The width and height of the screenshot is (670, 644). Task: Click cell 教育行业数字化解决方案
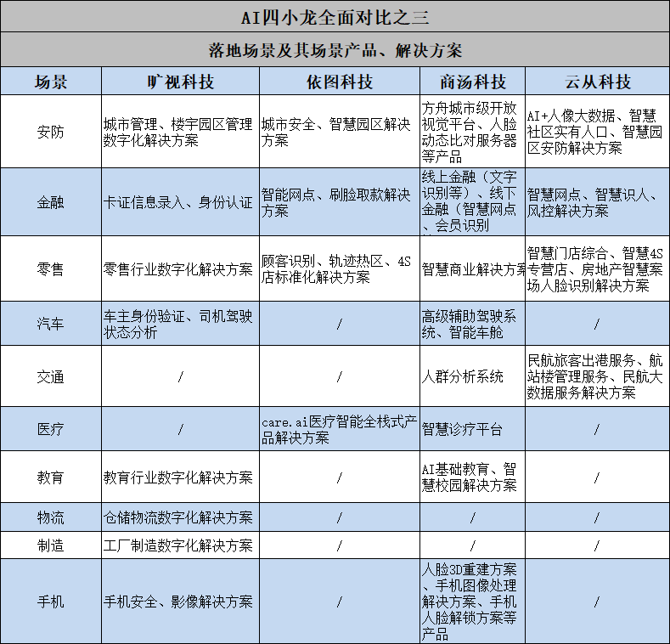point(180,477)
